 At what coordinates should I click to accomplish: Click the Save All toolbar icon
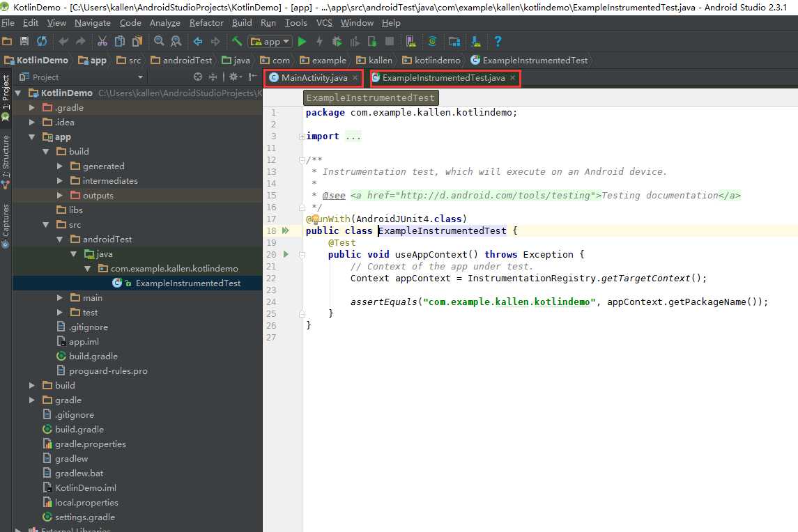click(x=24, y=42)
